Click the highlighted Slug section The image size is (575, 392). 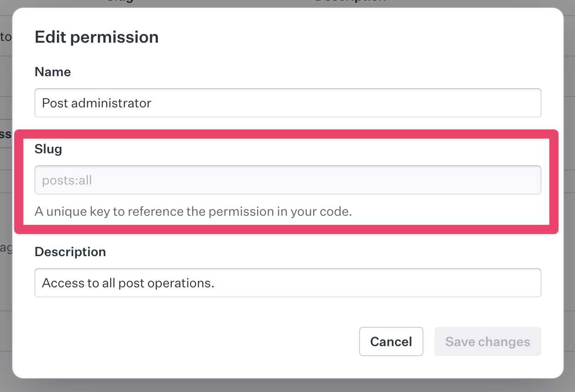point(287,180)
